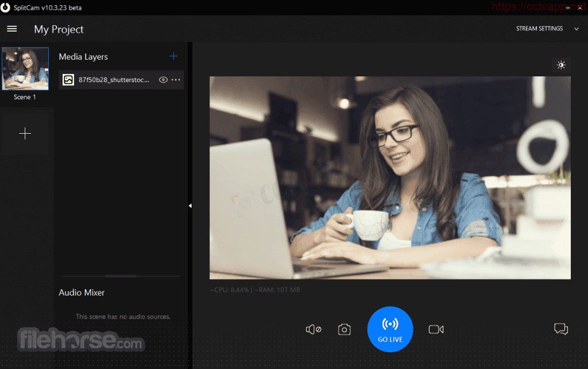Viewport: 588px width, 369px height.
Task: Open the hamburger main menu
Action: [12, 29]
